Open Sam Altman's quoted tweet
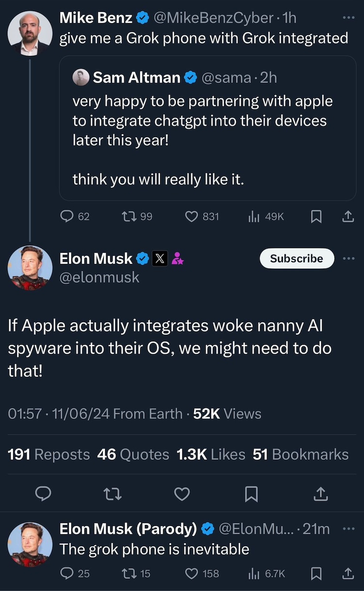Image resolution: width=364 pixels, height=591 pixels. pos(207,129)
